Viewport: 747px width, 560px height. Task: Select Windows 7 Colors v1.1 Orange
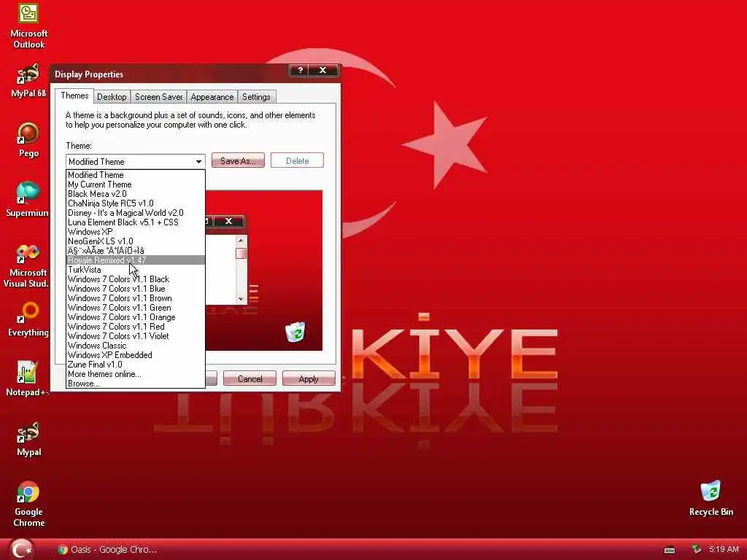tap(135, 317)
